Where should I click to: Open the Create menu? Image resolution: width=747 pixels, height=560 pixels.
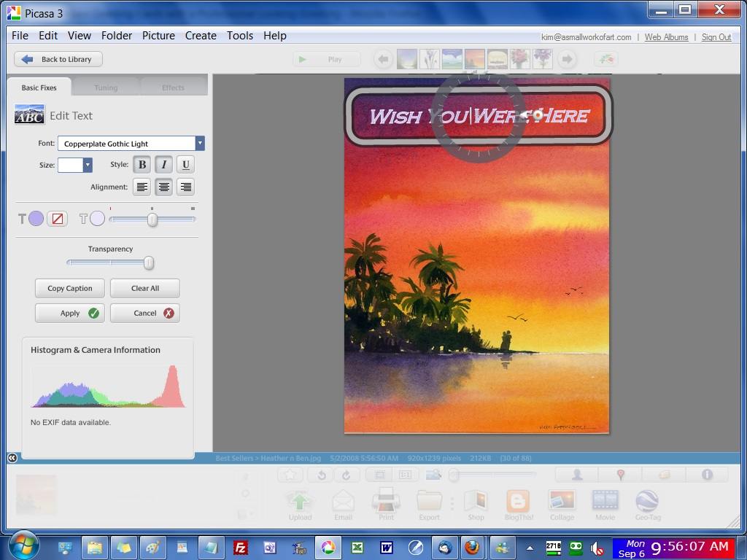pyautogui.click(x=201, y=36)
